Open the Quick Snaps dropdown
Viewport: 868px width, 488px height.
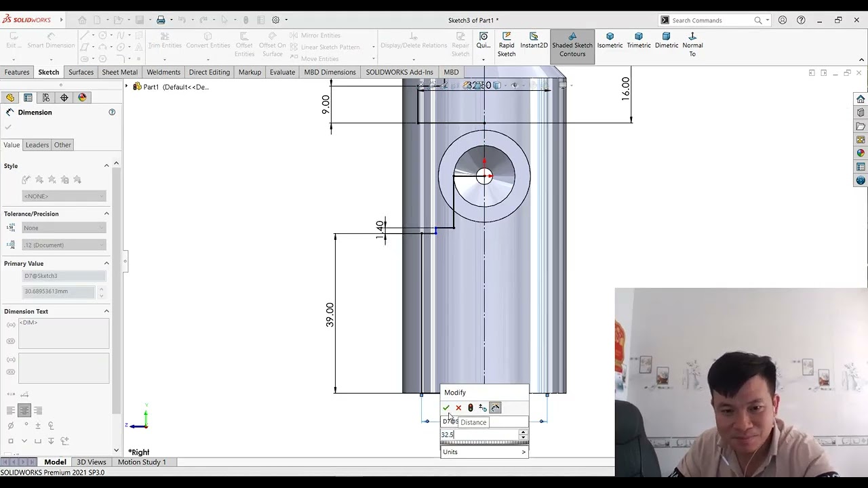pyautogui.click(x=484, y=60)
